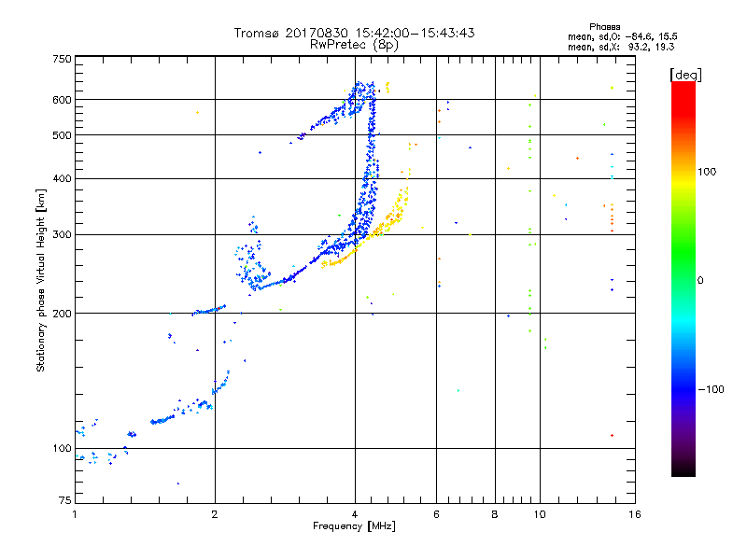The image size is (747, 560).
Task: Click the y-axis tick label '200'
Action: coord(62,314)
